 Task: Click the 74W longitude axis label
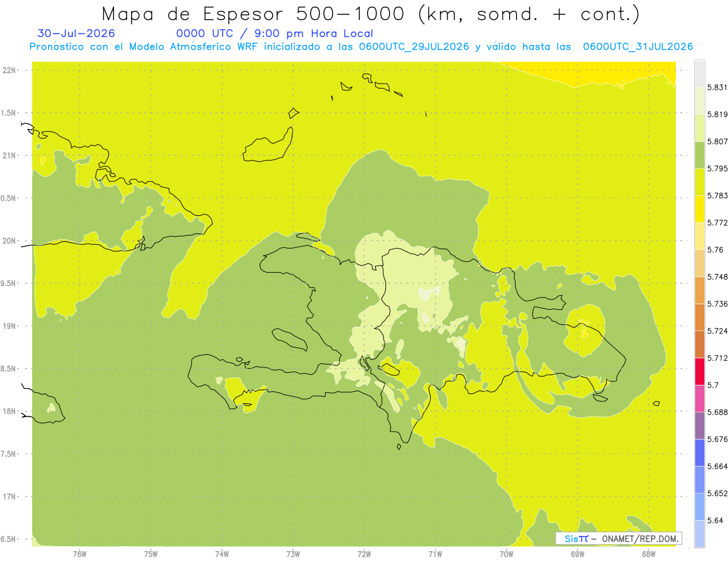222,554
